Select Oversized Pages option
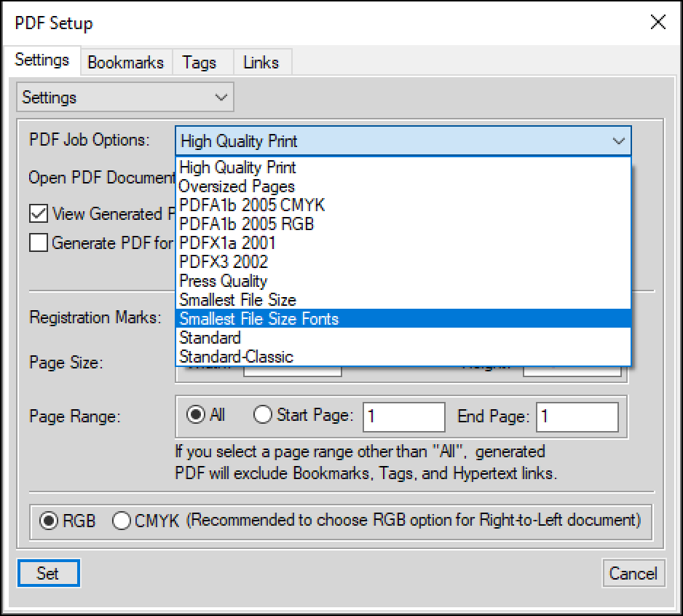 coord(403,186)
